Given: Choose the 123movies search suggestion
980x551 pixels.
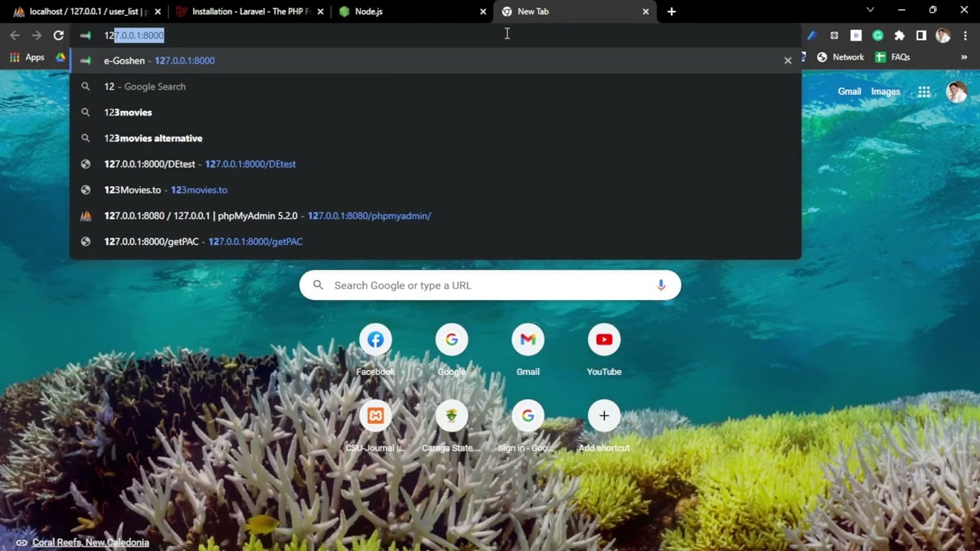Looking at the screenshot, I should pyautogui.click(x=435, y=112).
